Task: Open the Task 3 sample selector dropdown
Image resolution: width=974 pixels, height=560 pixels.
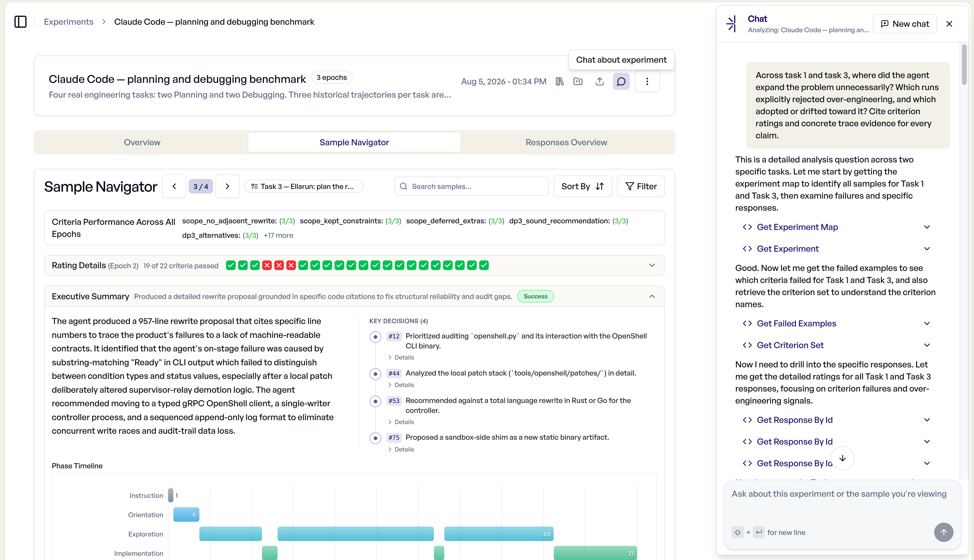Action: (304, 187)
